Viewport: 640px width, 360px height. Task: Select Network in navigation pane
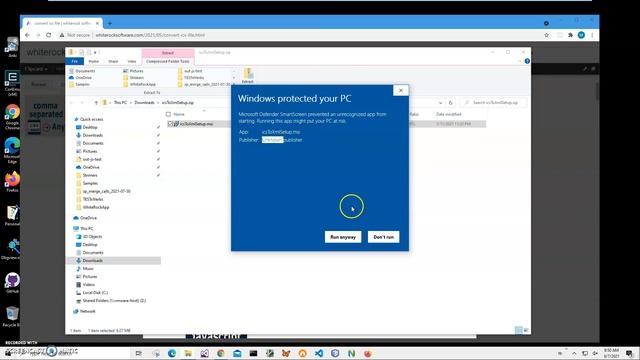(84, 311)
